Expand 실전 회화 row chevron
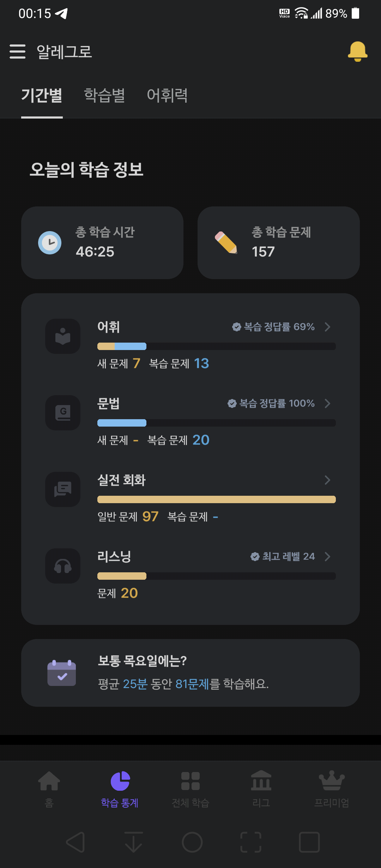Viewport: 381px width, 868px height. point(327,480)
